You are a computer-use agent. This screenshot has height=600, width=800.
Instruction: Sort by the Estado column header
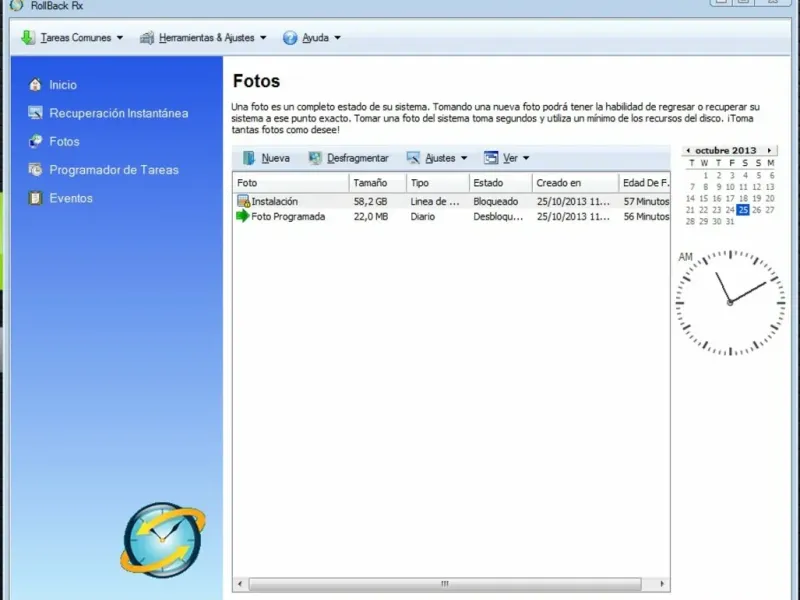click(x=500, y=183)
